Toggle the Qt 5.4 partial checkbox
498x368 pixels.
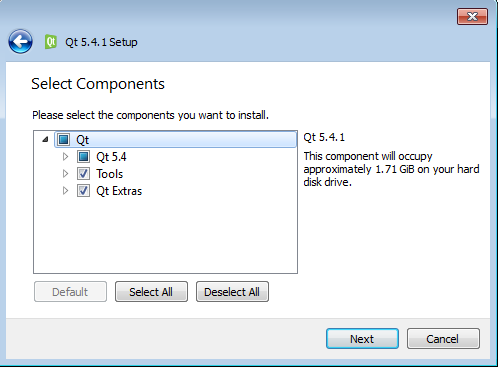83,157
